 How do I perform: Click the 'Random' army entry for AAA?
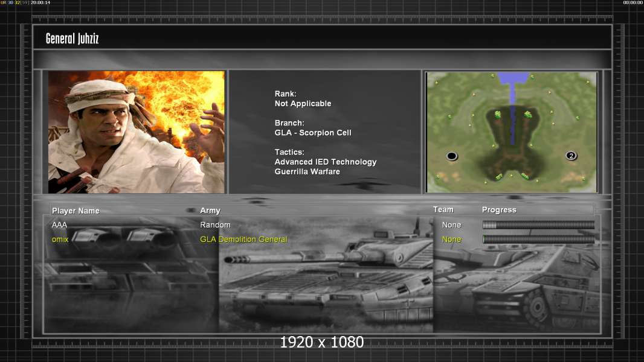[215, 225]
